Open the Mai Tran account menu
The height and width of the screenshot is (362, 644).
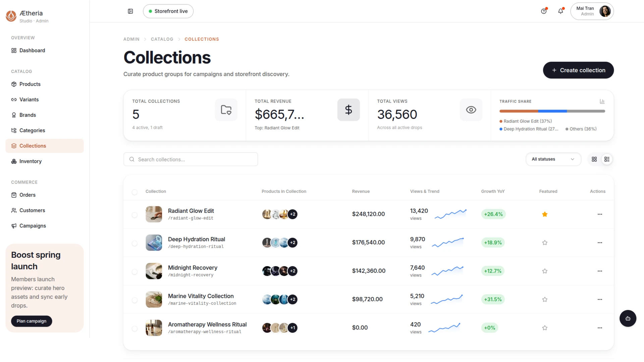click(592, 11)
